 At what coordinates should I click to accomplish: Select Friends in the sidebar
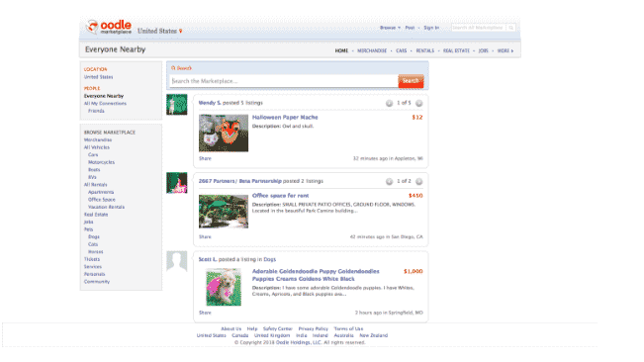[x=96, y=111]
